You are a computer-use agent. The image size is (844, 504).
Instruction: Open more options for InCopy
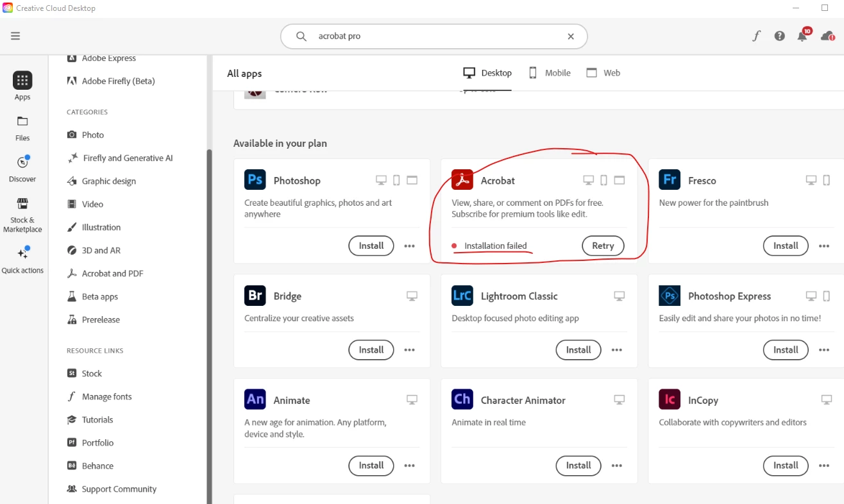coord(824,465)
